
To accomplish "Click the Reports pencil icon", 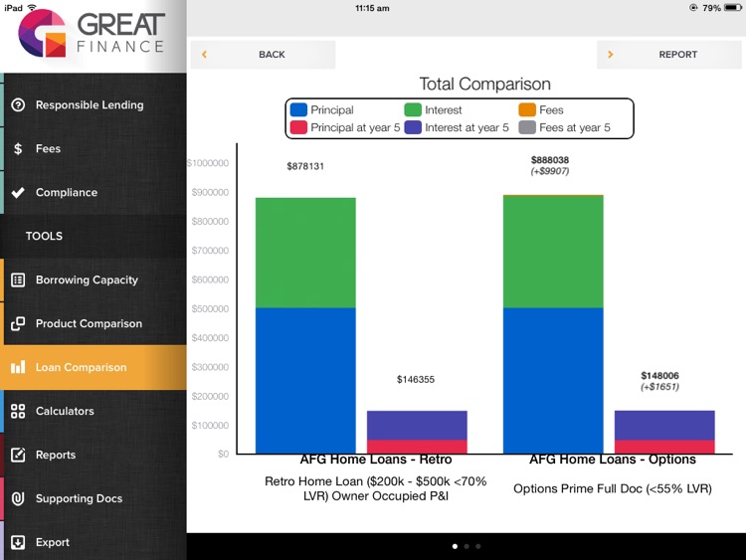I will click(18, 455).
